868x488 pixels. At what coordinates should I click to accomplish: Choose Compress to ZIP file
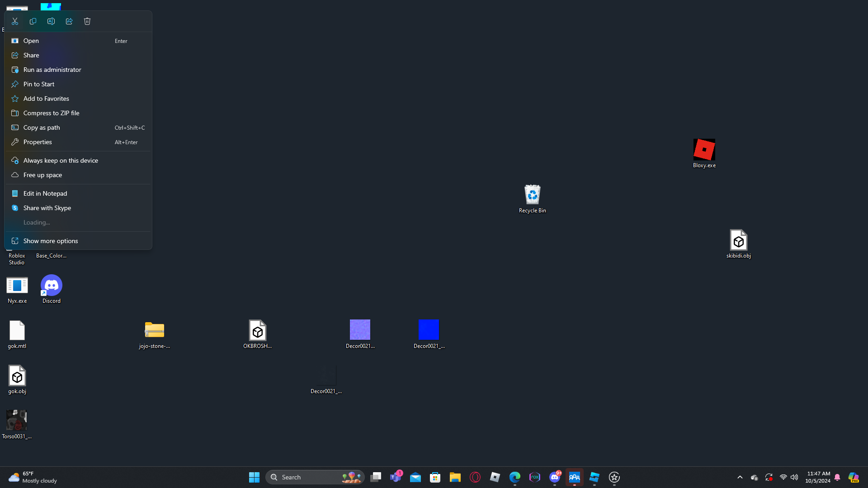click(x=51, y=113)
